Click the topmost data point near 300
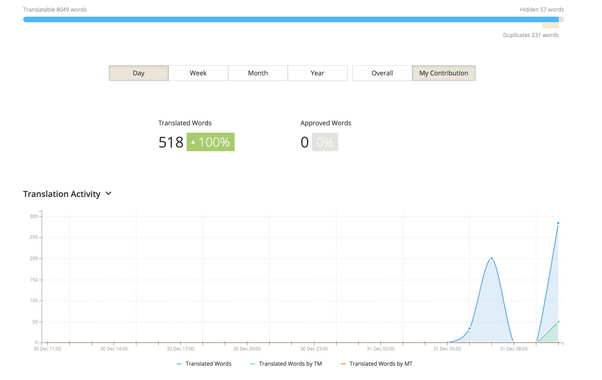This screenshot has width=602, height=380. pyautogui.click(x=558, y=223)
